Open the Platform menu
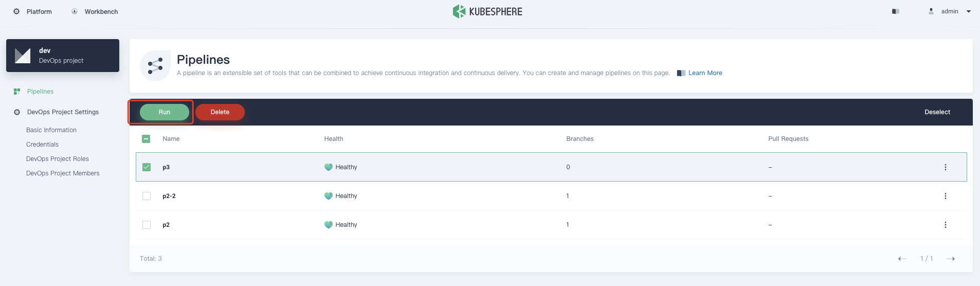 [39, 11]
